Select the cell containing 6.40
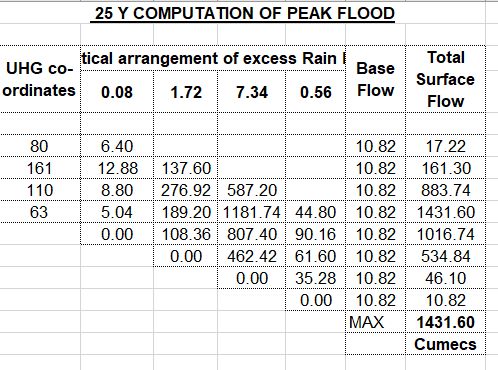 (117, 146)
